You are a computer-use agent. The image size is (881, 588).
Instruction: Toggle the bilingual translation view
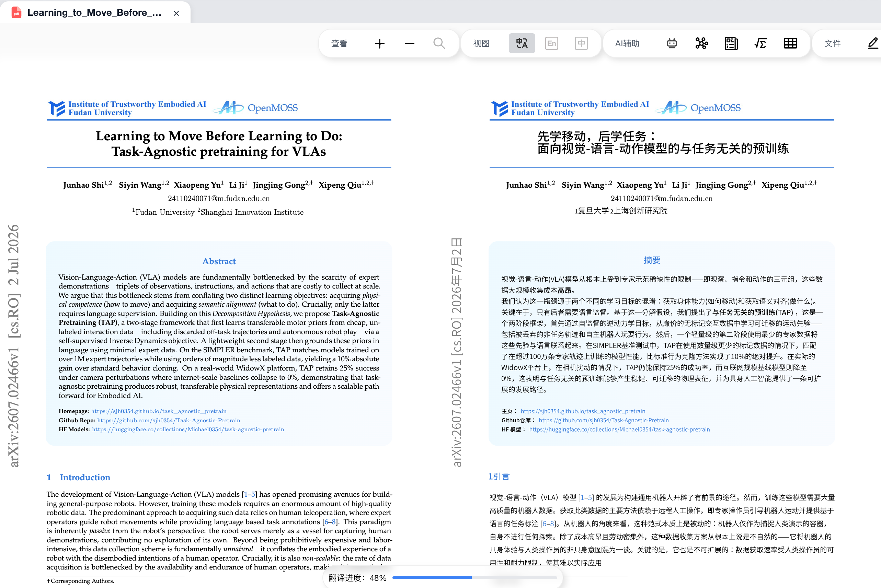pyautogui.click(x=522, y=44)
